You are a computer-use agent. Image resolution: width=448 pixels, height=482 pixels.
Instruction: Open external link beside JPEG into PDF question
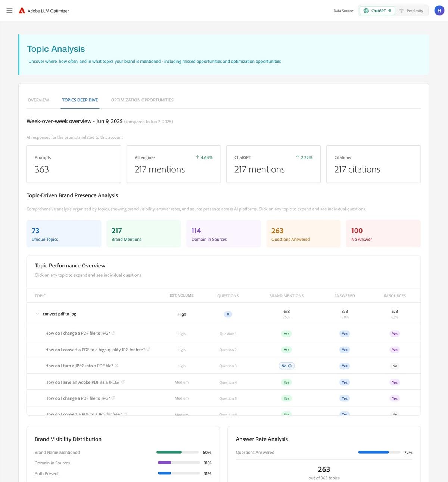[116, 366]
